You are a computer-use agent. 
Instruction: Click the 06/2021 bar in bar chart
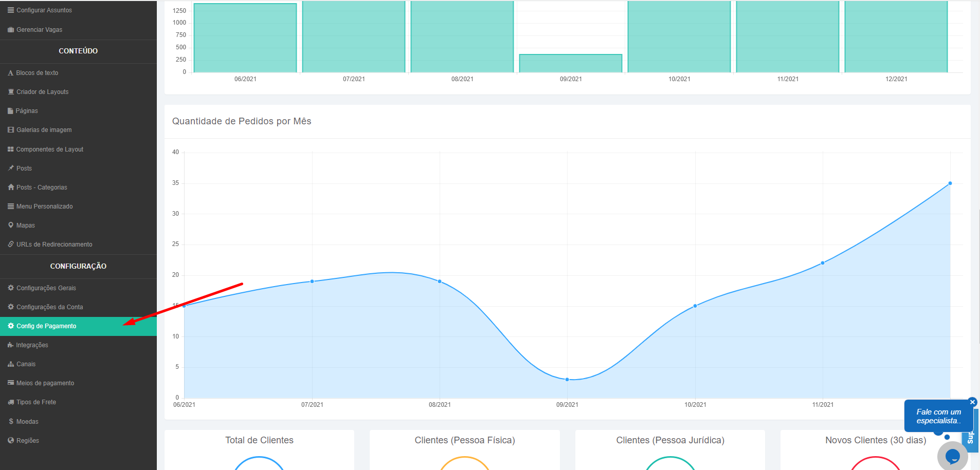245,37
